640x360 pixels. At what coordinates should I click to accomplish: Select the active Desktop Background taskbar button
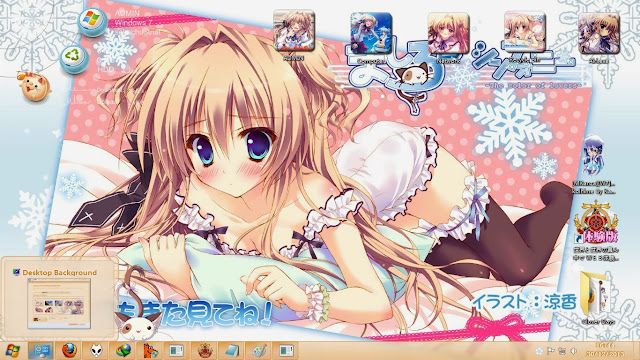click(41, 351)
